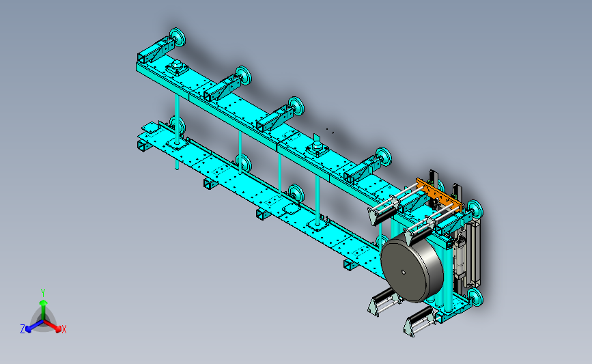Click the blue Z axis of the triad

tap(35, 326)
